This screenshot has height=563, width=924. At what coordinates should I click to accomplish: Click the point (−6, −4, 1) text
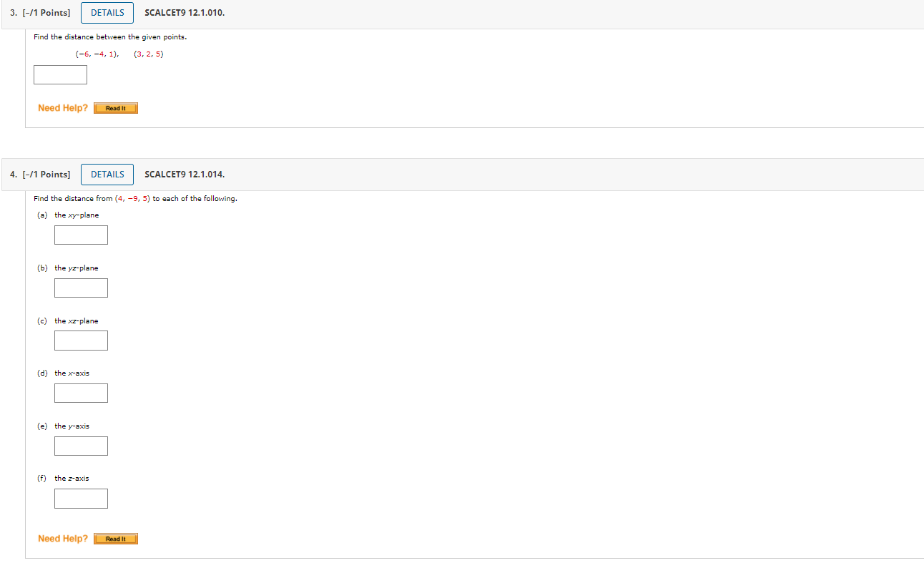[97, 54]
